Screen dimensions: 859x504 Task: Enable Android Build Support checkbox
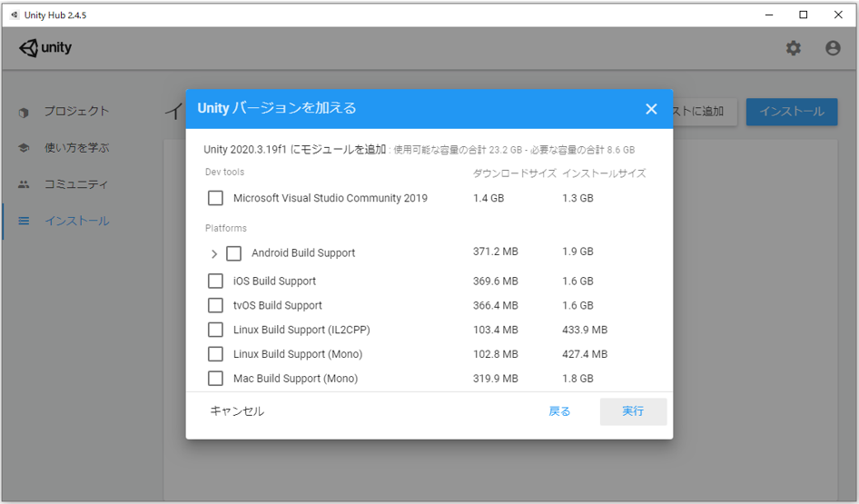point(234,253)
